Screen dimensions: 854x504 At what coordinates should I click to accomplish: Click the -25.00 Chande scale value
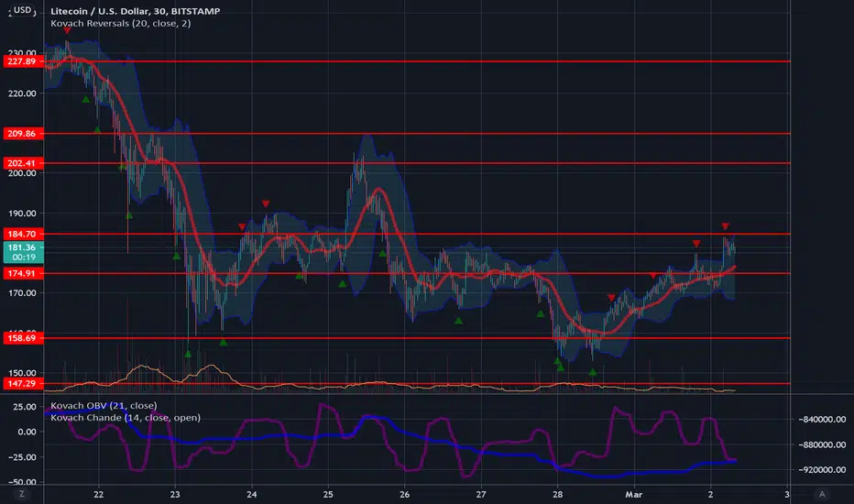pyautogui.click(x=22, y=457)
